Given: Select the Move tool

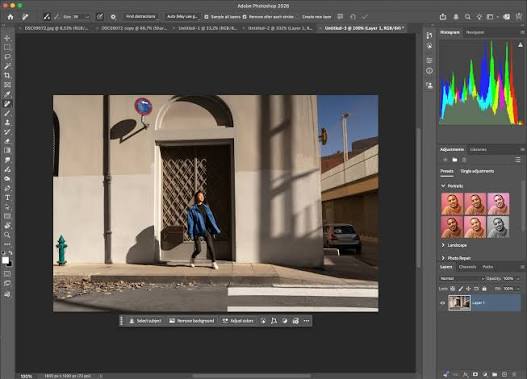Looking at the screenshot, I should [x=7, y=38].
